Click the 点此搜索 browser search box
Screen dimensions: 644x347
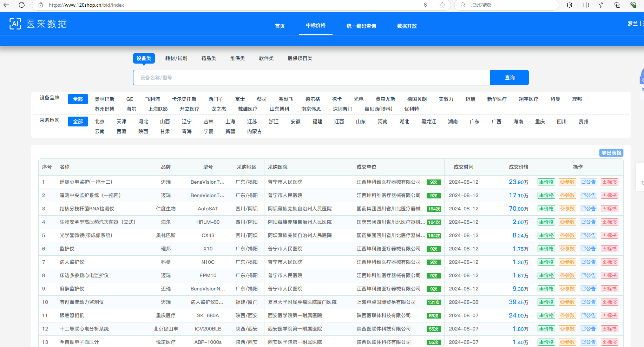[506, 5]
